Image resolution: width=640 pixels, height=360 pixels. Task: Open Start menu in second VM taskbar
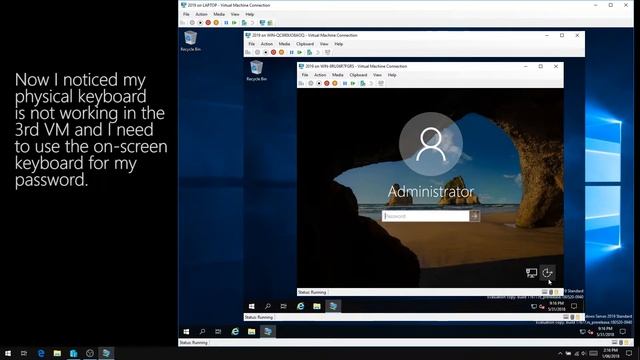(251, 306)
